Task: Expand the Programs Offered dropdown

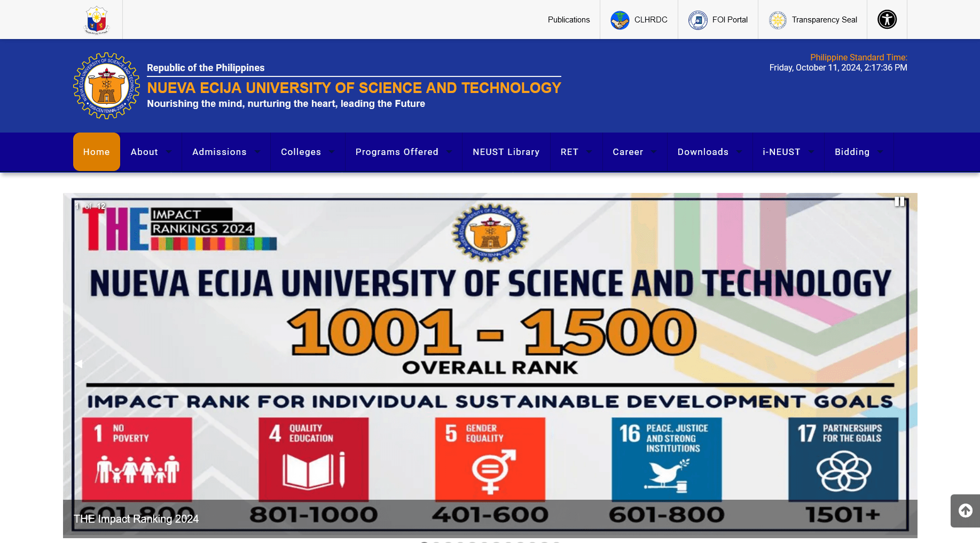Action: pos(404,152)
